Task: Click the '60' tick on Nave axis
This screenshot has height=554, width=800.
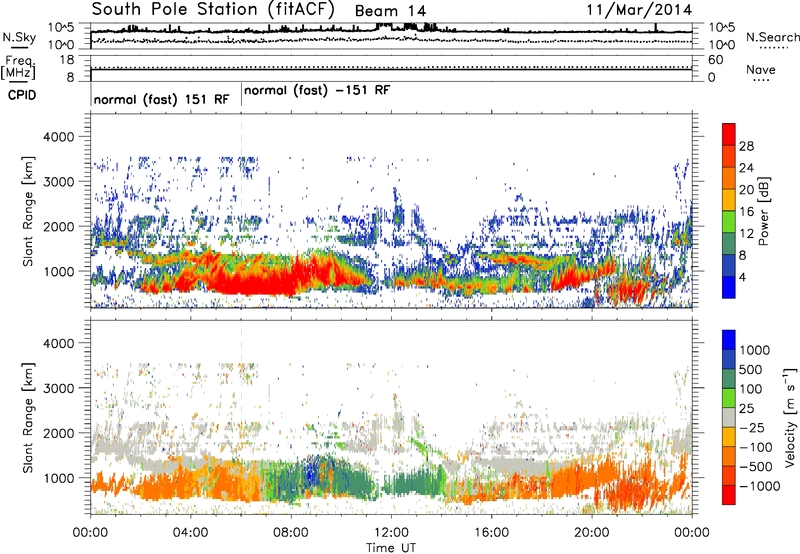Action: pyautogui.click(x=715, y=60)
